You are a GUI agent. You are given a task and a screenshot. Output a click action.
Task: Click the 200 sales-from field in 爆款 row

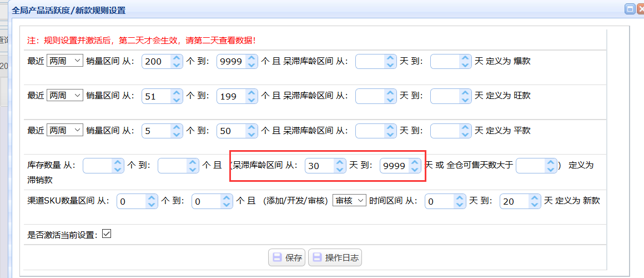157,62
